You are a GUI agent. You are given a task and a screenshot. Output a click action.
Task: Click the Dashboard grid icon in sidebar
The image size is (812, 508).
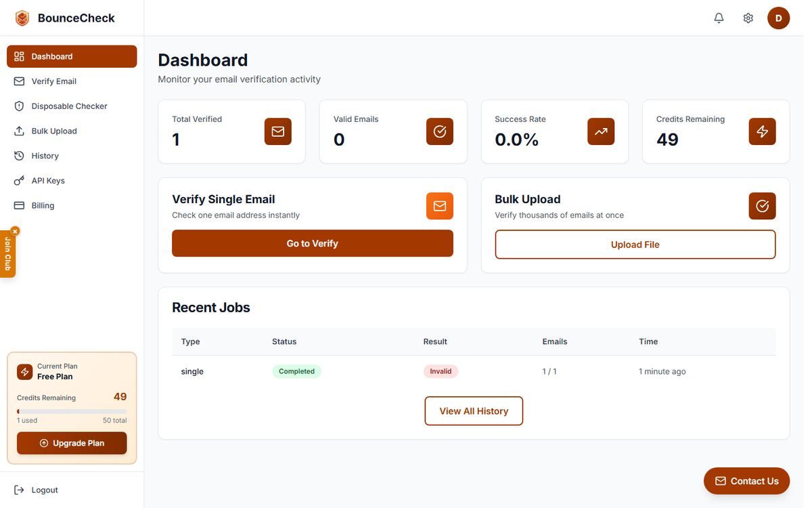click(x=19, y=56)
